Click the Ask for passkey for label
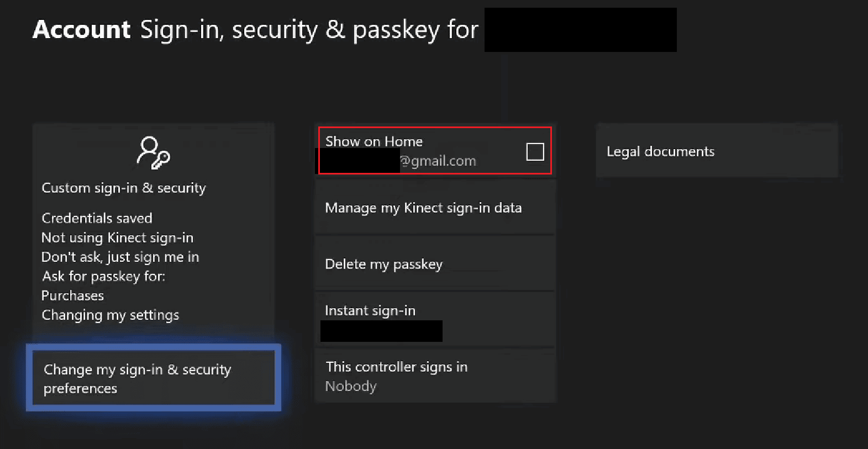The height and width of the screenshot is (449, 868). [x=103, y=276]
